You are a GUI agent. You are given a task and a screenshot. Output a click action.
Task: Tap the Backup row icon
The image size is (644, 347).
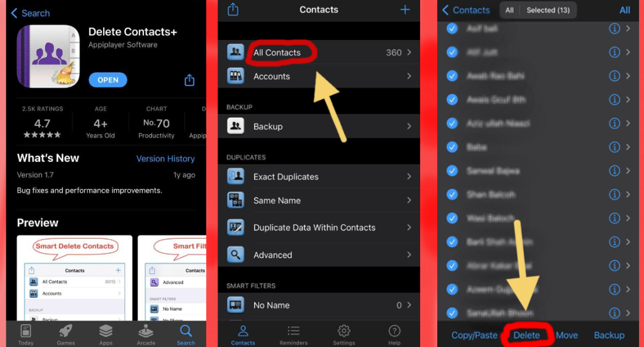(235, 126)
